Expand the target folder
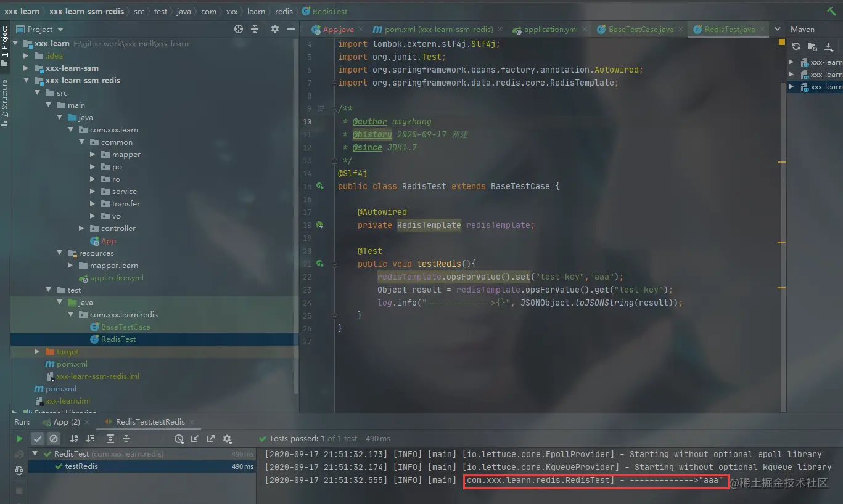This screenshot has width=843, height=504. tap(37, 352)
